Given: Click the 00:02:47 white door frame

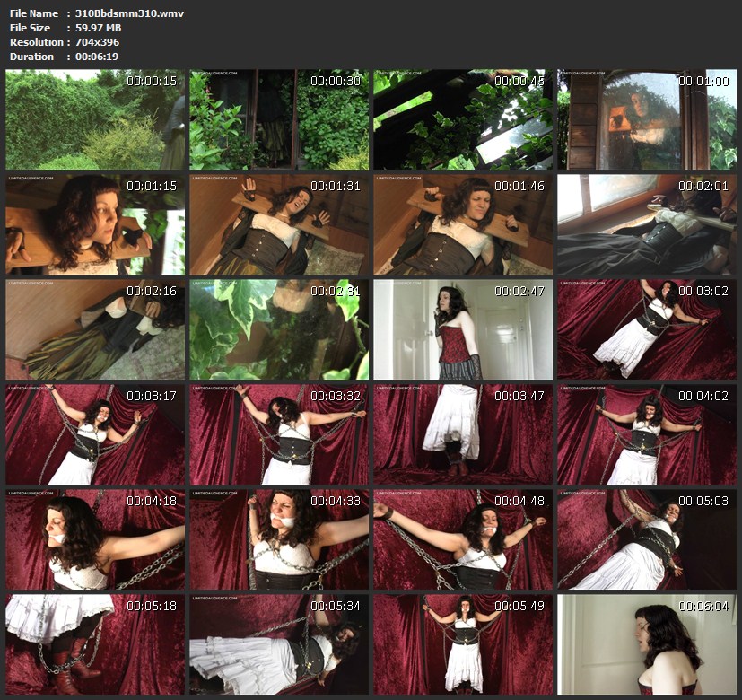Looking at the screenshot, I should (x=463, y=329).
